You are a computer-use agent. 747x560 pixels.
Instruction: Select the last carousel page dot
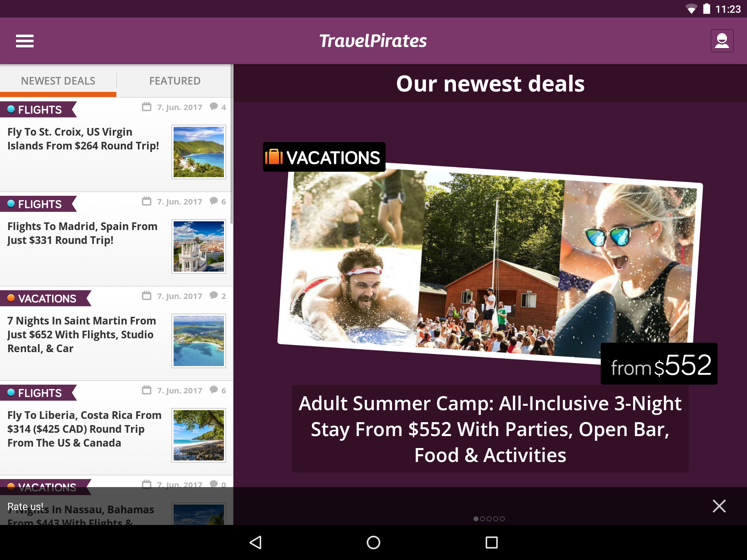(502, 519)
